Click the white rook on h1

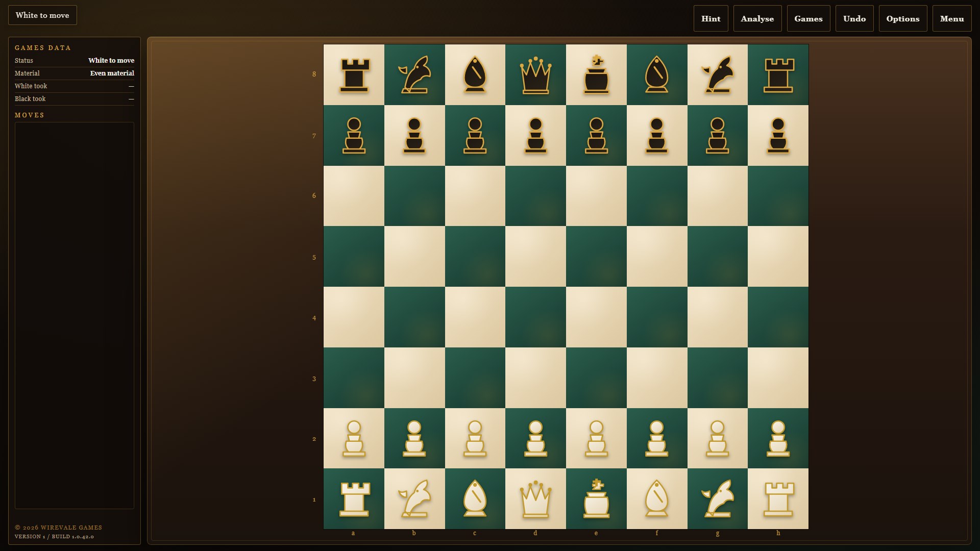point(778,499)
